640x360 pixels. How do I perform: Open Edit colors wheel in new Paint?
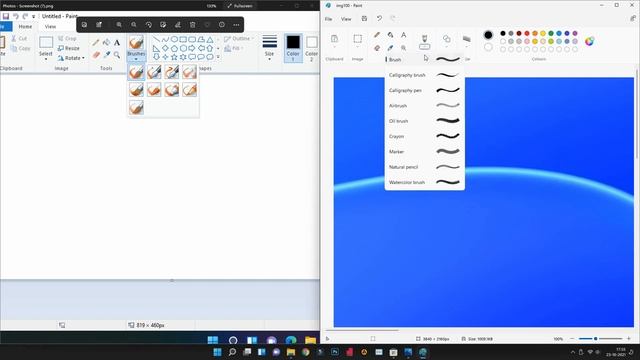[589, 41]
